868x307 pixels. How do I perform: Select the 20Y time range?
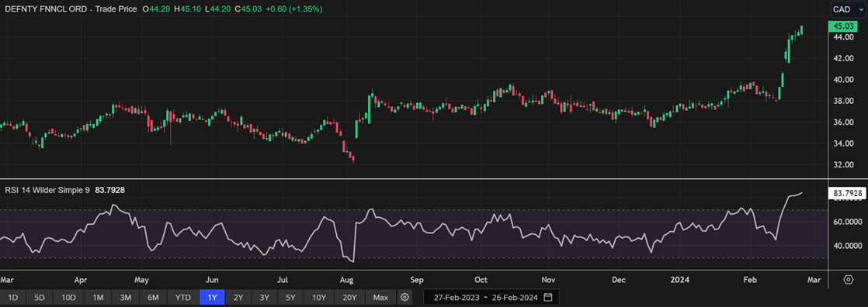(350, 298)
